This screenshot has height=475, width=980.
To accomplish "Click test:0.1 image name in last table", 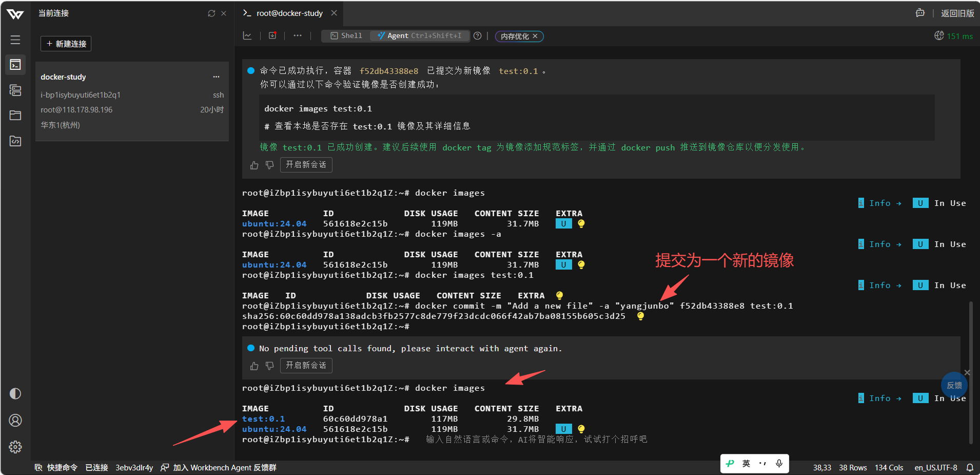I will (263, 419).
